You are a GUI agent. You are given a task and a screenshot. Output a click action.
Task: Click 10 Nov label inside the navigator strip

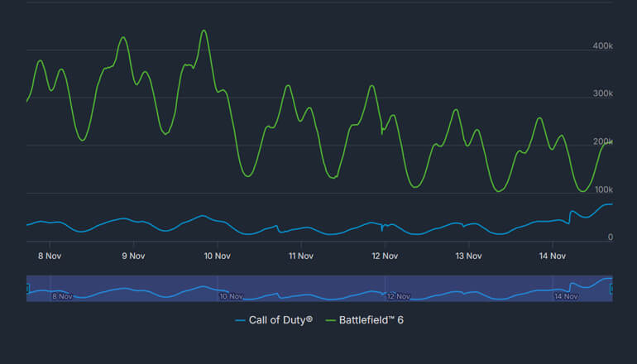pos(229,295)
